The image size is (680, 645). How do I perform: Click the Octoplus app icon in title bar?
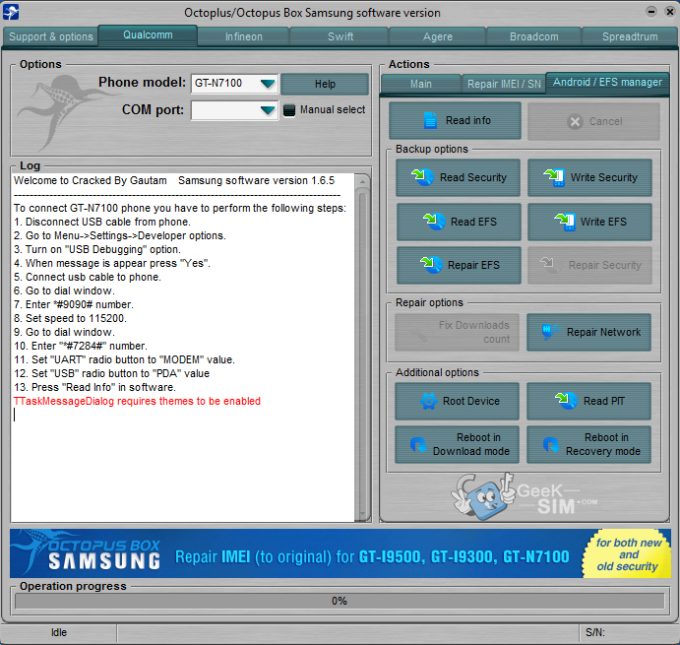point(10,12)
